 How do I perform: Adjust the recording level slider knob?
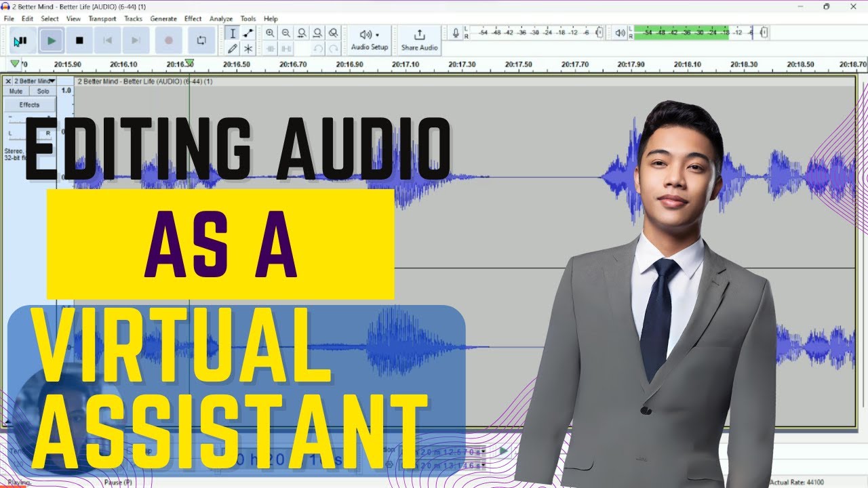(599, 33)
